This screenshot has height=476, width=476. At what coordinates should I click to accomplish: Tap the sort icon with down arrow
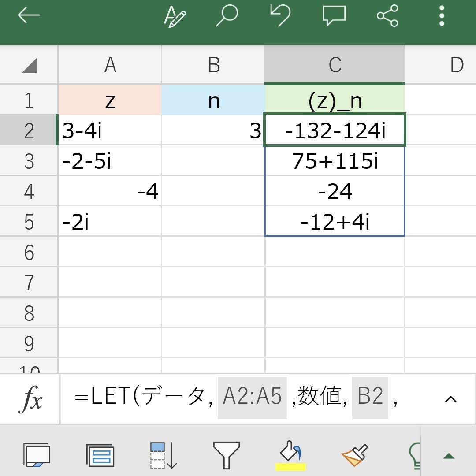tap(163, 455)
